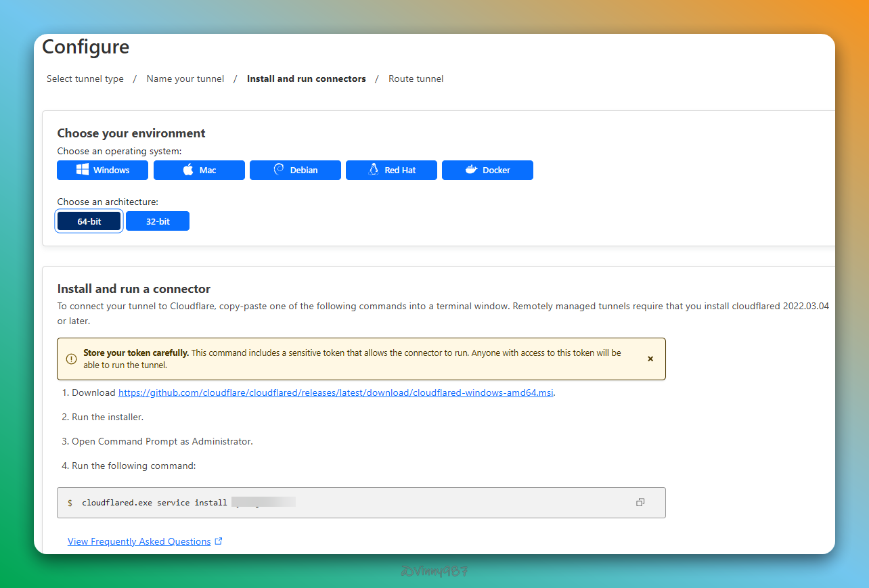
Task: Choose Mac as the operating system
Action: (x=199, y=170)
